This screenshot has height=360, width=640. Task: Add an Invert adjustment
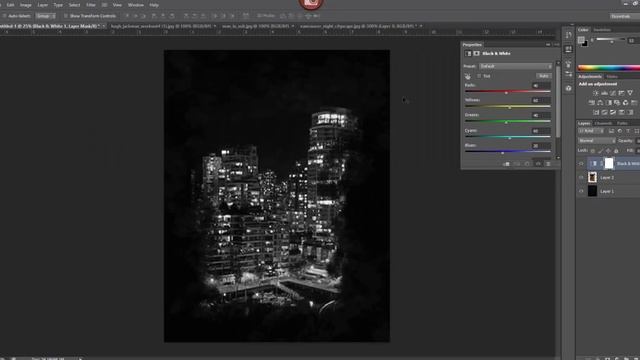click(x=596, y=112)
